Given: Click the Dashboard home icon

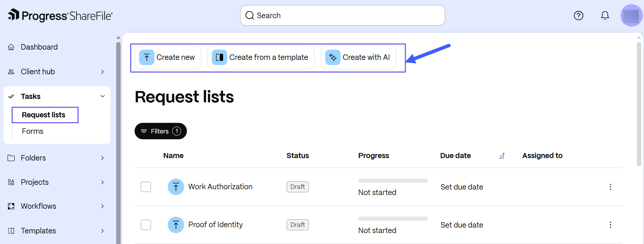Looking at the screenshot, I should pos(11,47).
